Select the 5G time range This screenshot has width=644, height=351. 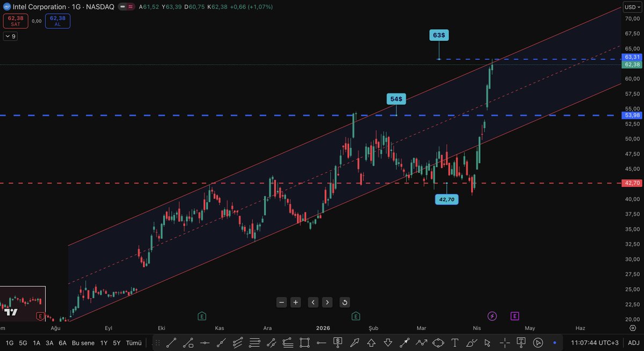(23, 342)
